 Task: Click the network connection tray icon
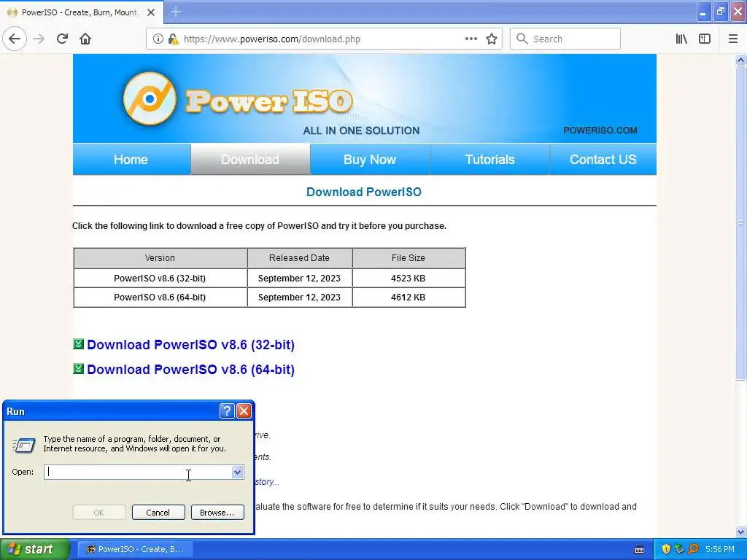pos(679,549)
